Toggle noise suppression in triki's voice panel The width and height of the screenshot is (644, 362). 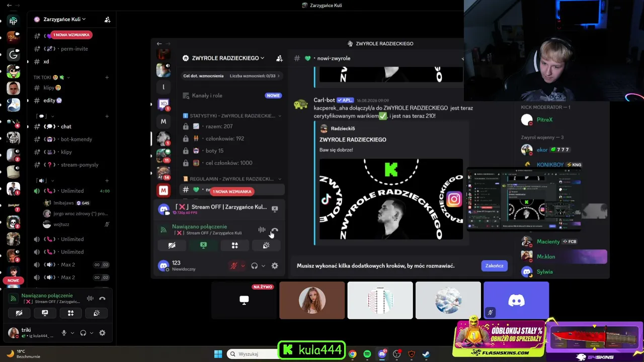pyautogui.click(x=90, y=298)
